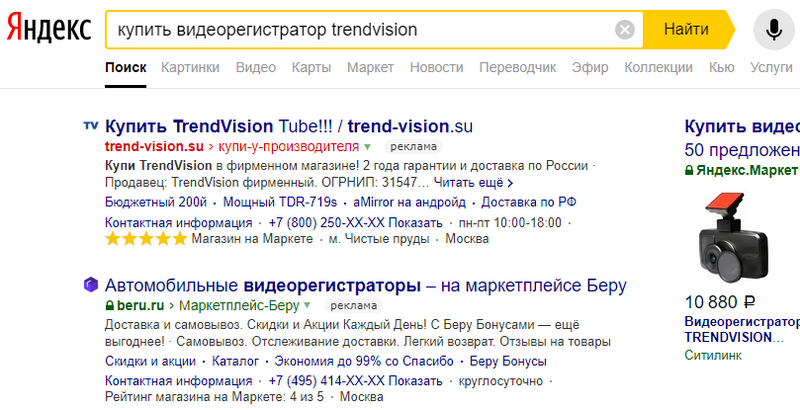Open beru.ru 'Контактная информация' link
Screen dimensions: 800x410
179,381
